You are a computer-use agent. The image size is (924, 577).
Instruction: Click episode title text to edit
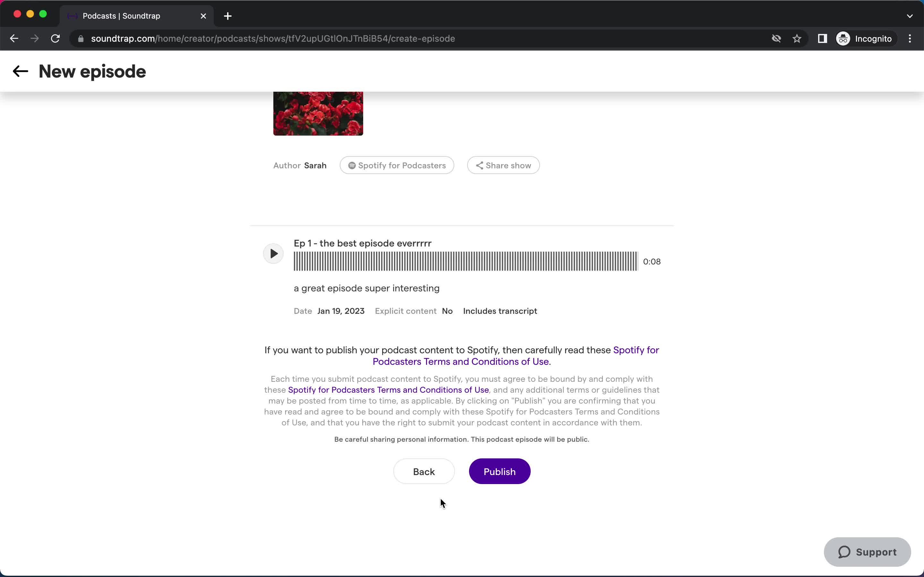tap(363, 243)
